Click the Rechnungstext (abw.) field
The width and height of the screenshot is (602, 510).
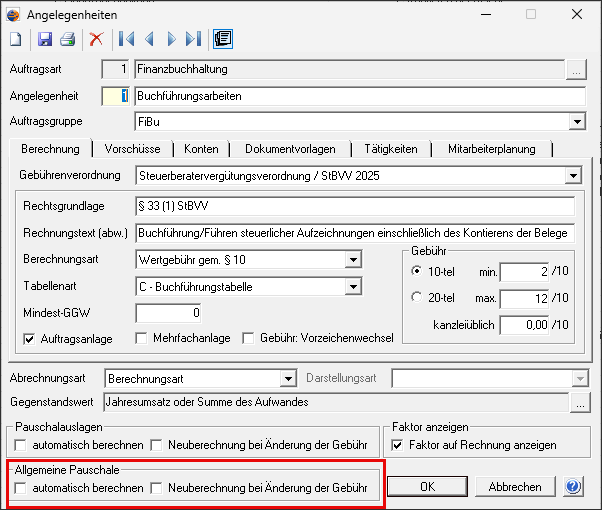[x=355, y=233]
